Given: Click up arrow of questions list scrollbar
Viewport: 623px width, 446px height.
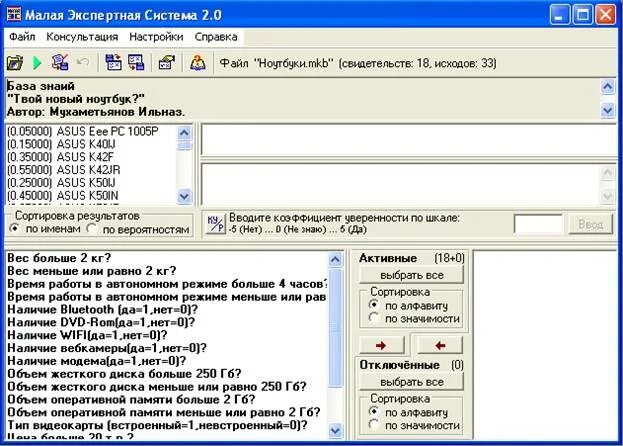Looking at the screenshot, I should click(335, 259).
